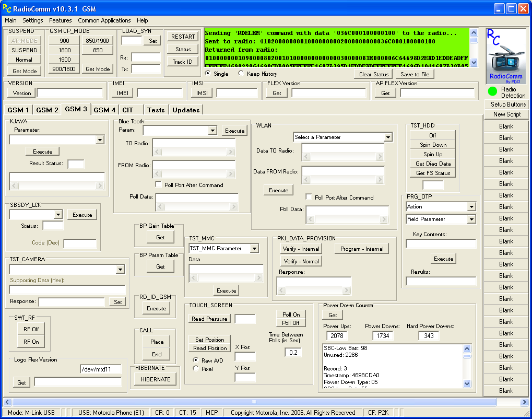Switch to the GSM 1 tab
Screen dimensions: 532x419
(x=18, y=110)
